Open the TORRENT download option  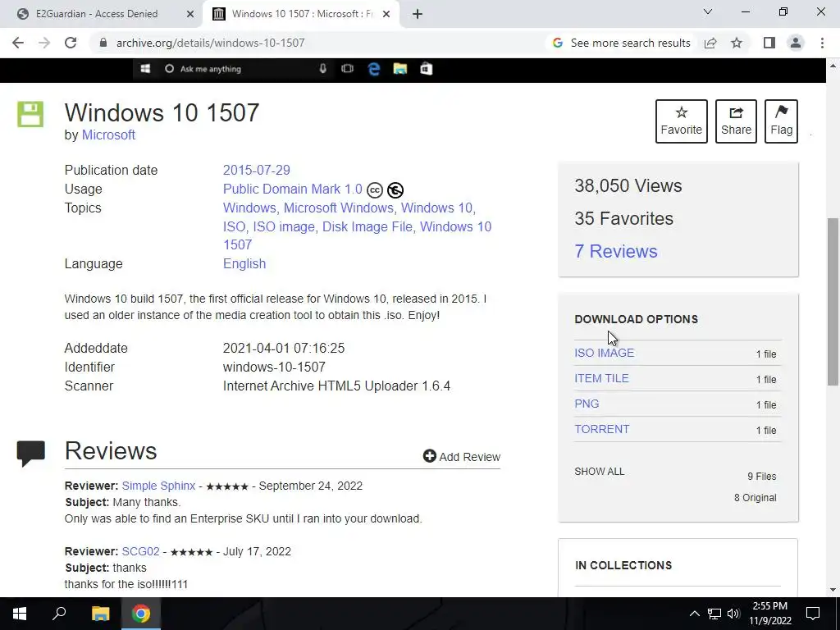tap(602, 429)
